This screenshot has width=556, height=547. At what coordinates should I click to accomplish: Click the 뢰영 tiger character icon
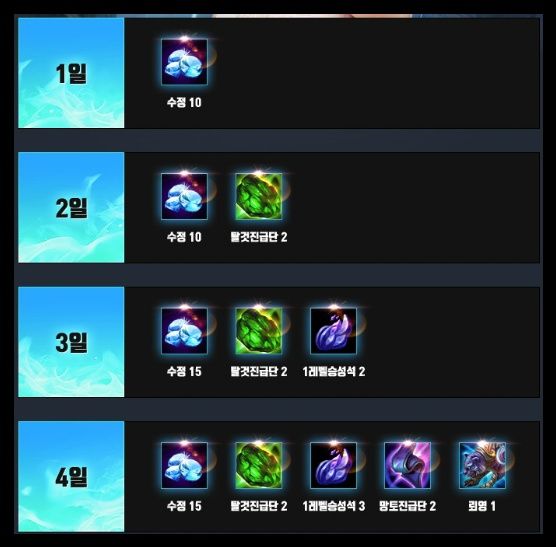coord(482,465)
